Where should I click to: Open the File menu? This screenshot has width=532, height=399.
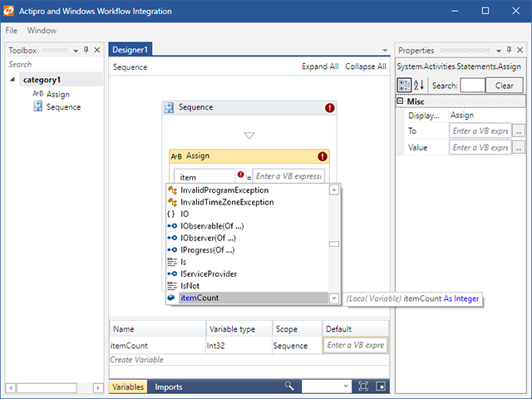[x=11, y=31]
